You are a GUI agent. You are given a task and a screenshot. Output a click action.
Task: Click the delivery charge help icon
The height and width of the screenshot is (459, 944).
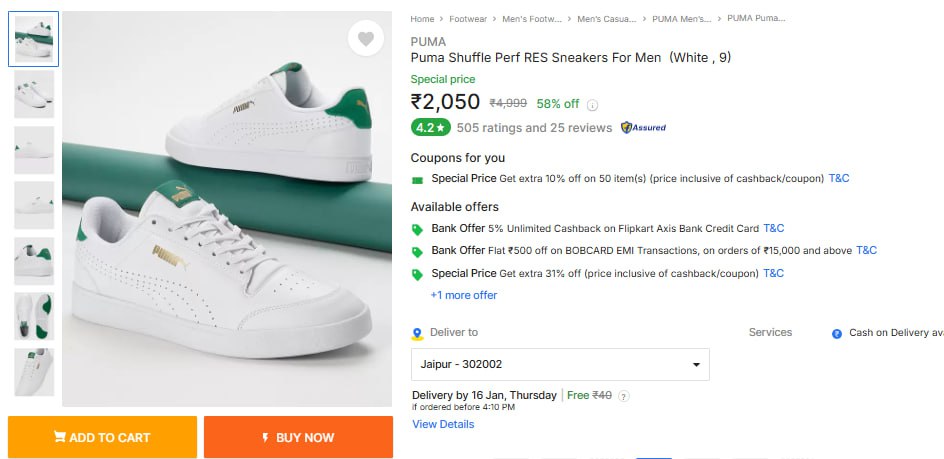click(x=624, y=396)
